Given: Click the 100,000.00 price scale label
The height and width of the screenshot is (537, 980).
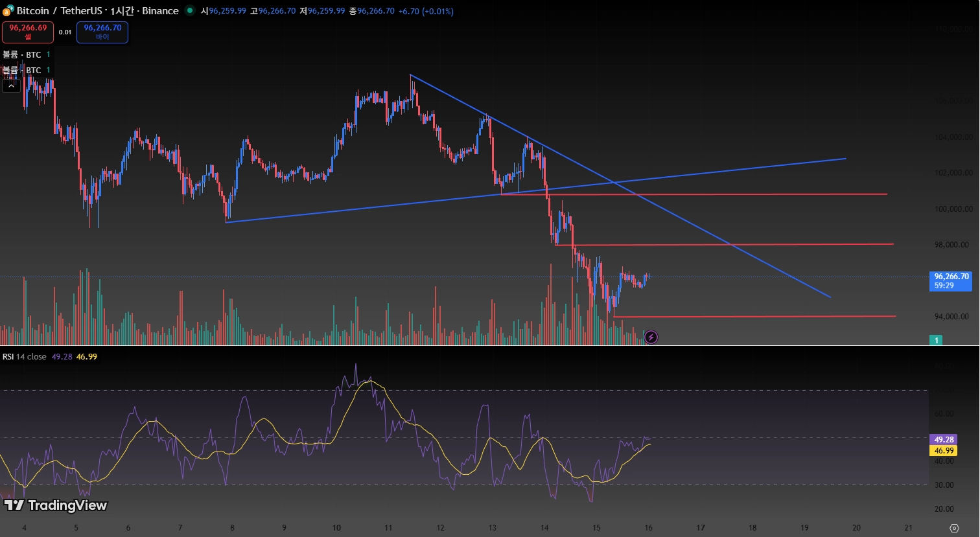Looking at the screenshot, I should [x=953, y=209].
